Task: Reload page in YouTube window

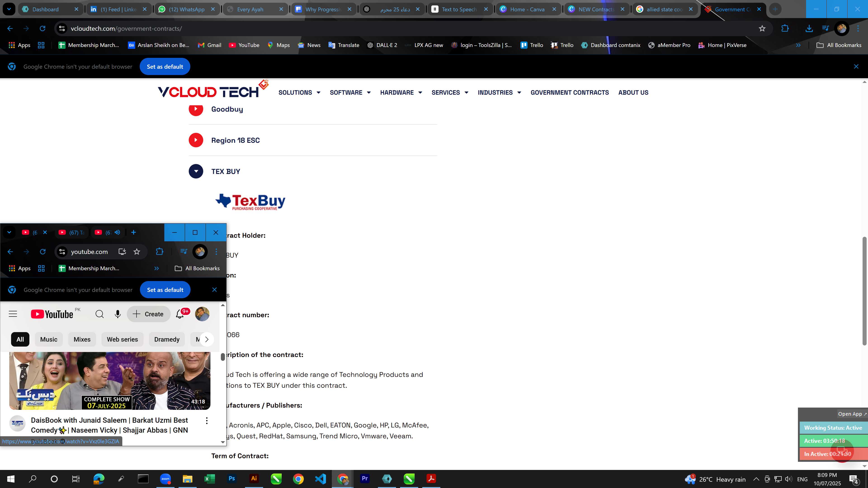Action: coord(43,252)
